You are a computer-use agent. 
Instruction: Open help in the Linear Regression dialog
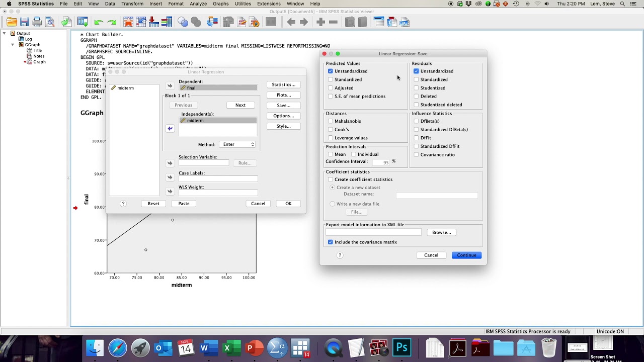click(x=123, y=204)
